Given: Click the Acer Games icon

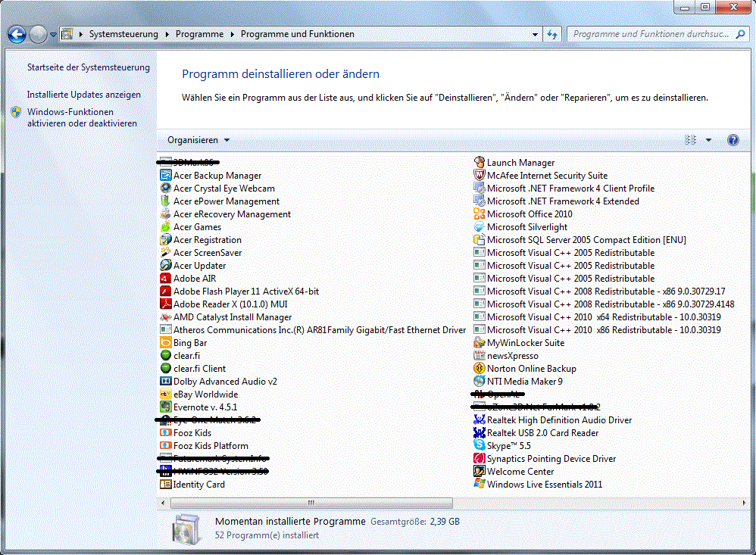Looking at the screenshot, I should tap(165, 227).
